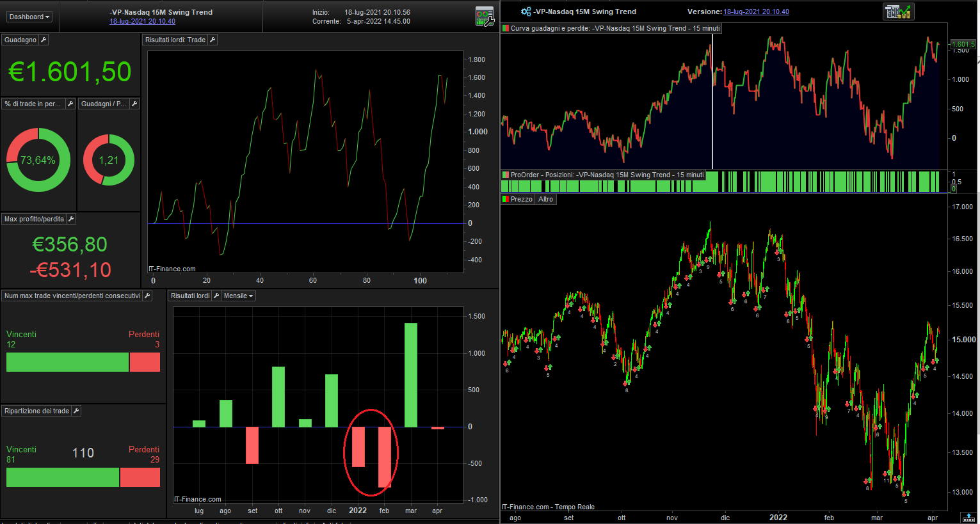Click the red-green icon beside Prezzo
This screenshot has height=524, width=980.
click(x=506, y=199)
